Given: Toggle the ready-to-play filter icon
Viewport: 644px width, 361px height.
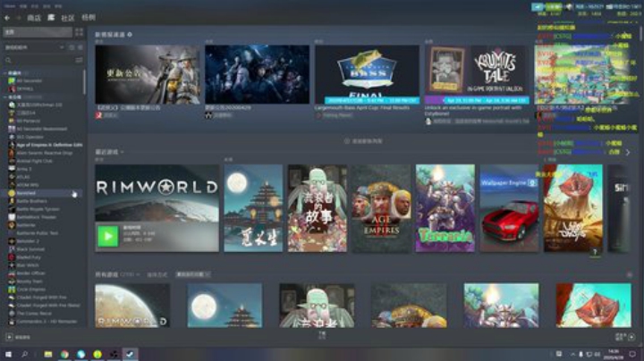Looking at the screenshot, I should point(80,47).
